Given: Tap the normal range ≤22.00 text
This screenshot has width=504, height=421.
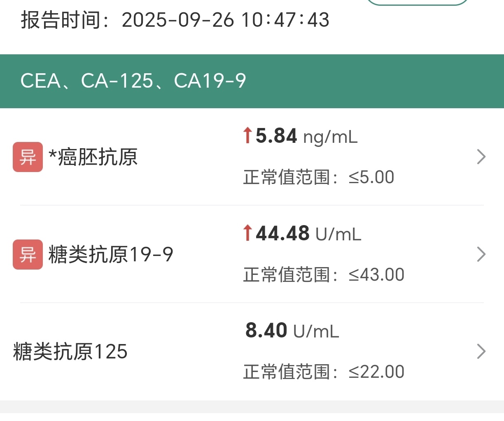Looking at the screenshot, I should pyautogui.click(x=324, y=372).
